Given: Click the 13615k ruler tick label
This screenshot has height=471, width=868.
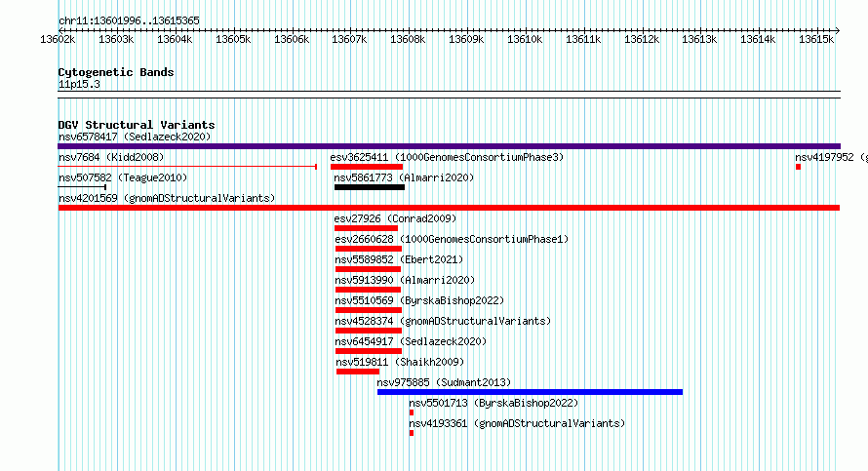Looking at the screenshot, I should pos(816,40).
